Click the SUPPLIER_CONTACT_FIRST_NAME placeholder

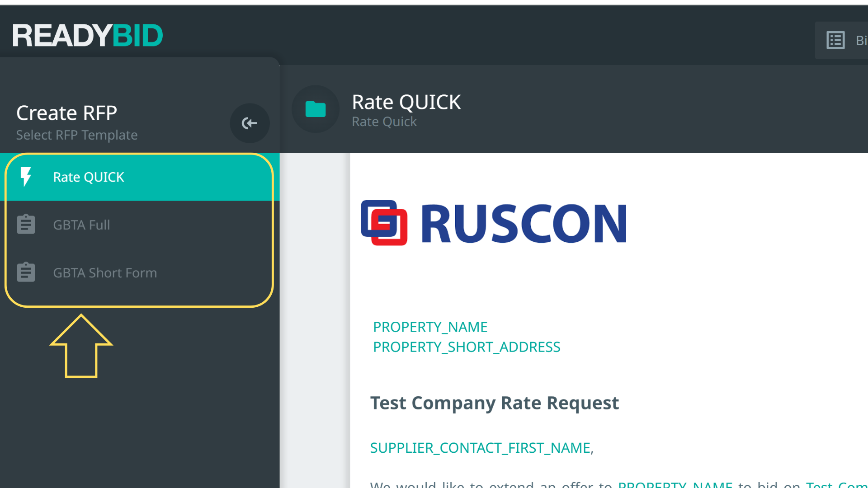(481, 448)
